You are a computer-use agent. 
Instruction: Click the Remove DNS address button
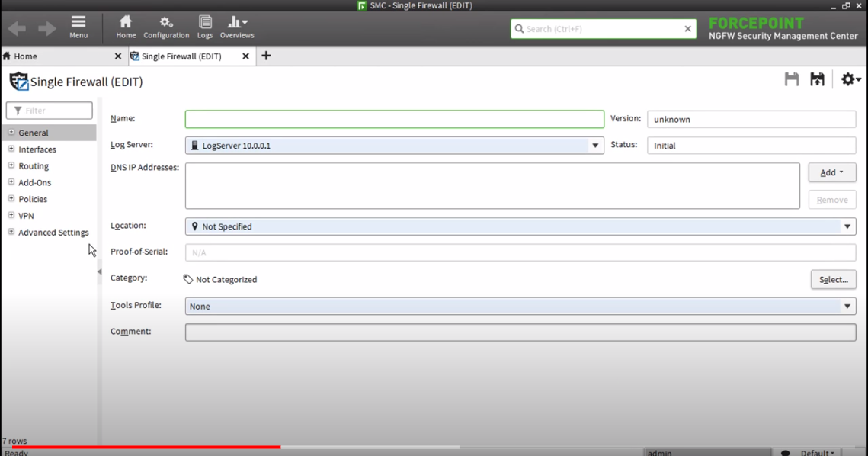point(832,200)
